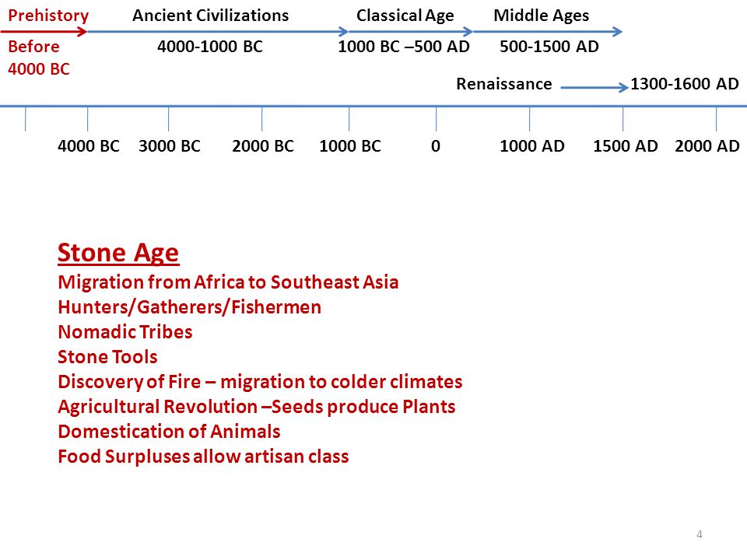Click the Classical Age heading
The image size is (747, 560).
pyautogui.click(x=405, y=16)
